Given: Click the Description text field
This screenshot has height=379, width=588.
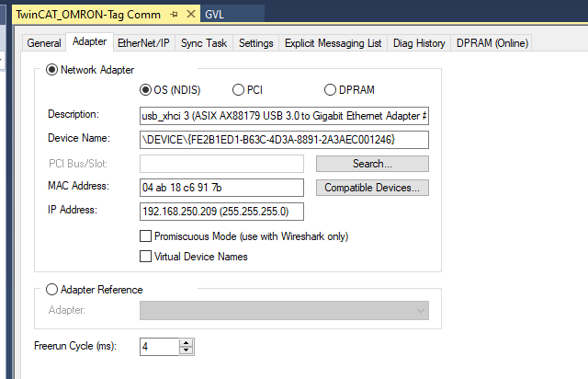Looking at the screenshot, I should pos(284,116).
